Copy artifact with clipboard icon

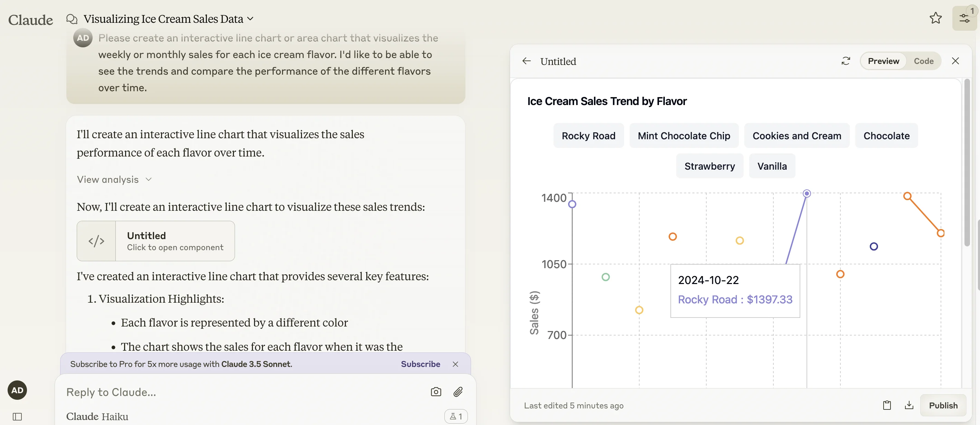click(887, 405)
